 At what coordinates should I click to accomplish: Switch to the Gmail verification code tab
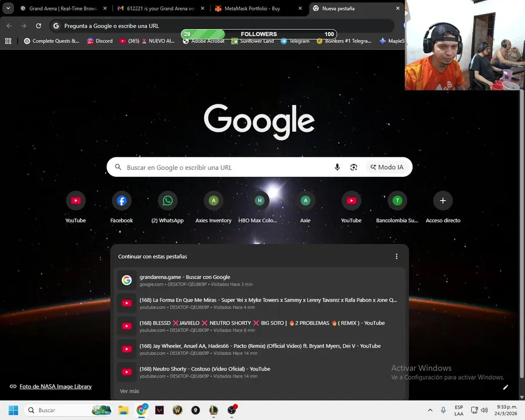pos(161,8)
